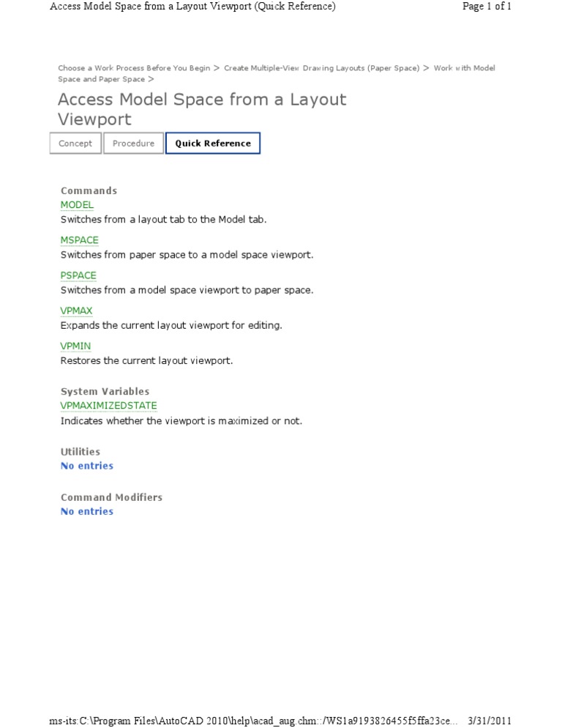Open the PSPACE command link
This screenshot has height=728, width=562.
(x=78, y=275)
